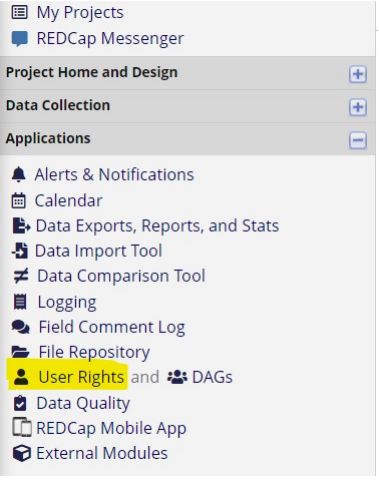
Task: Click the Data Import Tool icon
Action: tap(20, 251)
